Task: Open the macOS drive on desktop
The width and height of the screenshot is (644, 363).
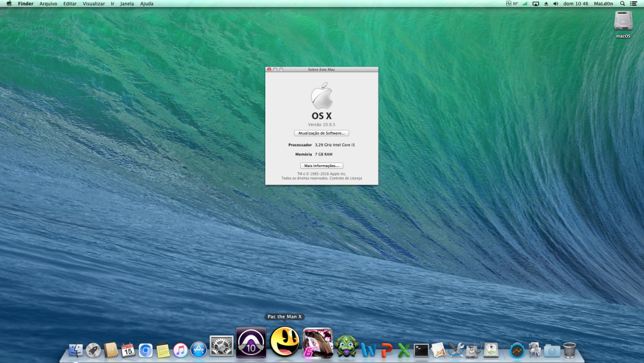Action: point(623,25)
